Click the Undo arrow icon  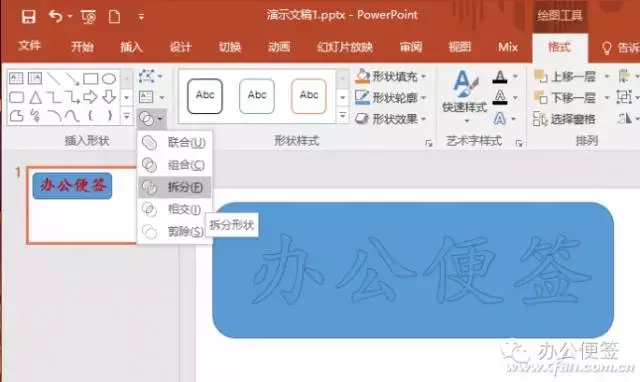coord(56,16)
